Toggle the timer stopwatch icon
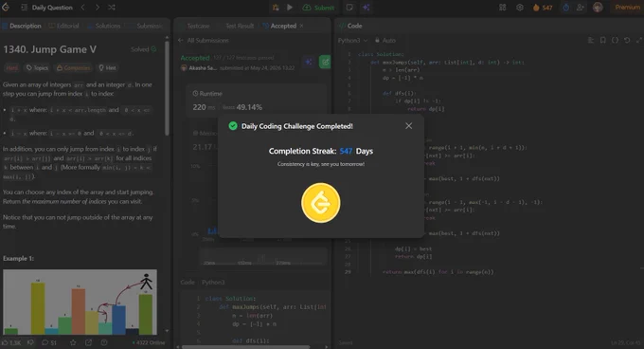Screen dimensions: 644x349 [566, 8]
